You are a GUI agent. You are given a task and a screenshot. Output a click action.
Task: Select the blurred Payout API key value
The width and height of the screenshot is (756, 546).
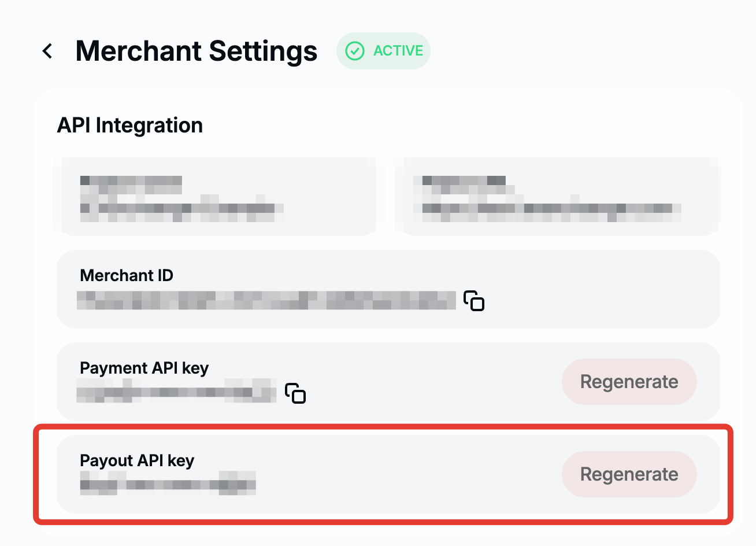tap(168, 483)
